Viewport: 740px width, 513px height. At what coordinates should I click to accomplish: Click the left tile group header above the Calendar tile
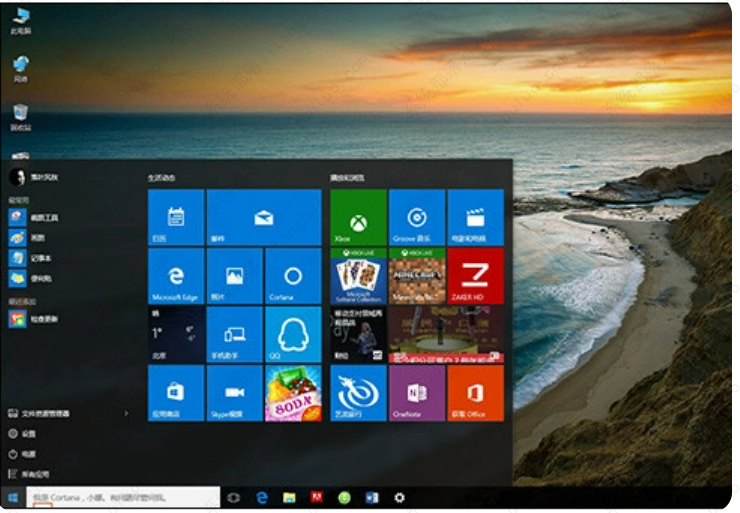(x=161, y=178)
